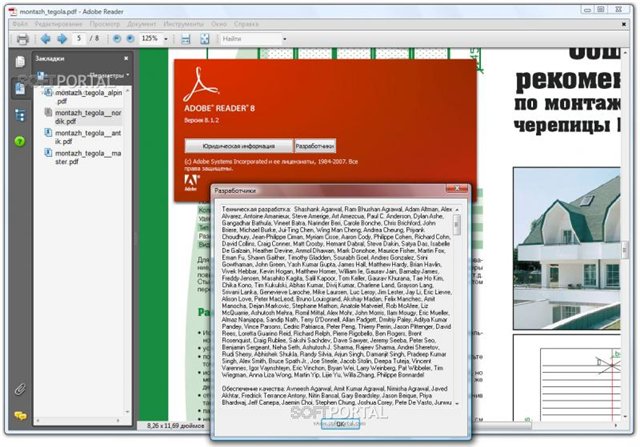Image resolution: width=640 pixels, height=447 pixels.
Task: Expand the 125% zoom dropdown
Action: (166, 39)
